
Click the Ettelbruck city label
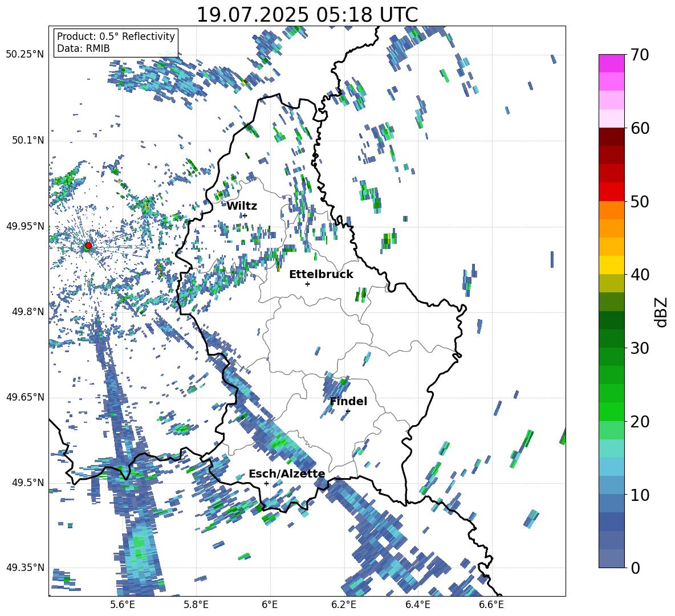(x=321, y=275)
